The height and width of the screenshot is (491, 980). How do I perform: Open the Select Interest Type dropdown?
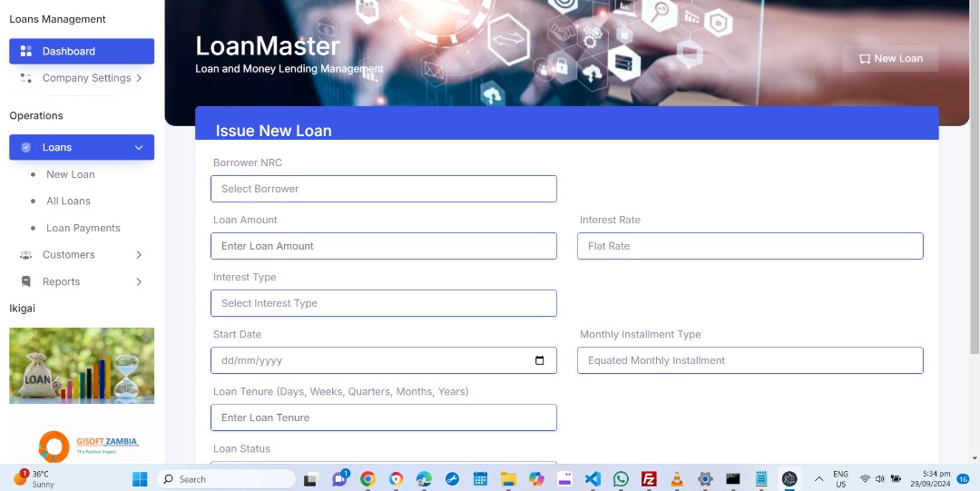pos(383,303)
